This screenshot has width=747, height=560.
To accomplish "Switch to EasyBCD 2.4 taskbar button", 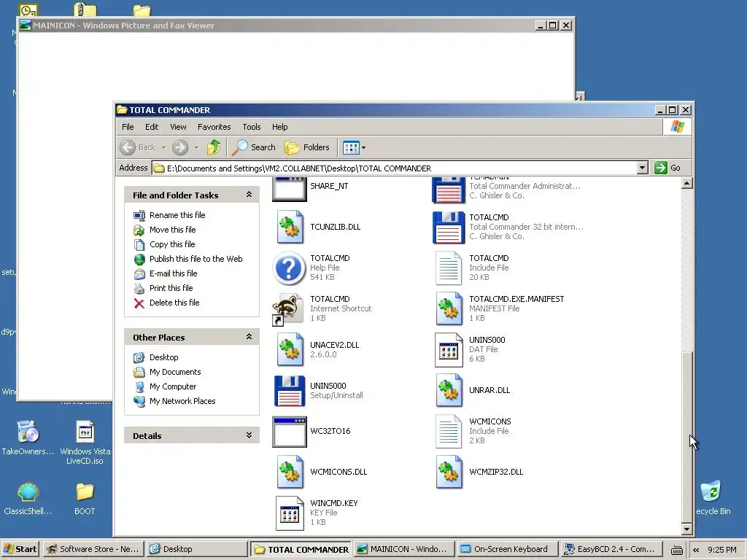I will coord(612,549).
